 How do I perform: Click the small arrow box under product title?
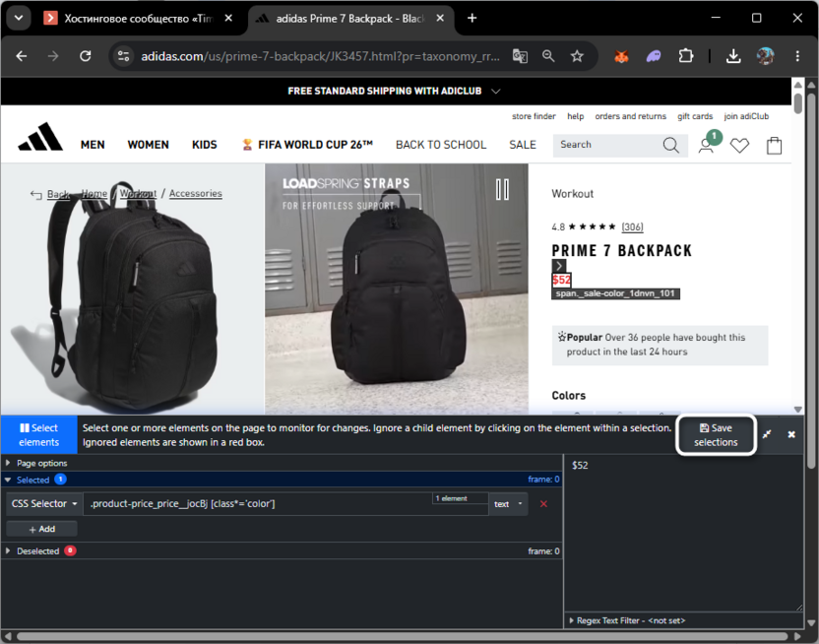559,266
